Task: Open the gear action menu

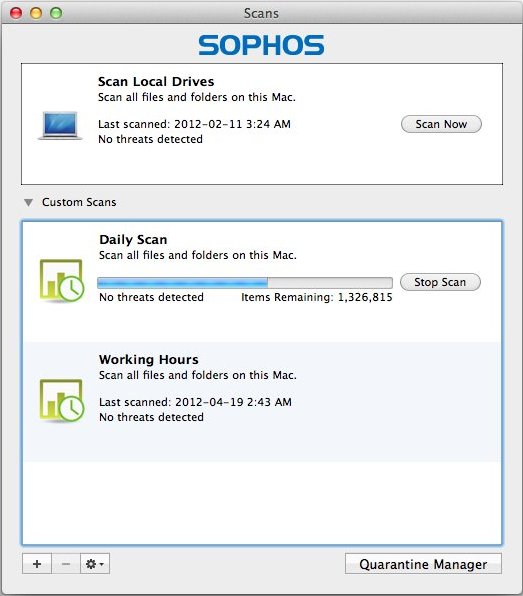Action: coord(95,564)
